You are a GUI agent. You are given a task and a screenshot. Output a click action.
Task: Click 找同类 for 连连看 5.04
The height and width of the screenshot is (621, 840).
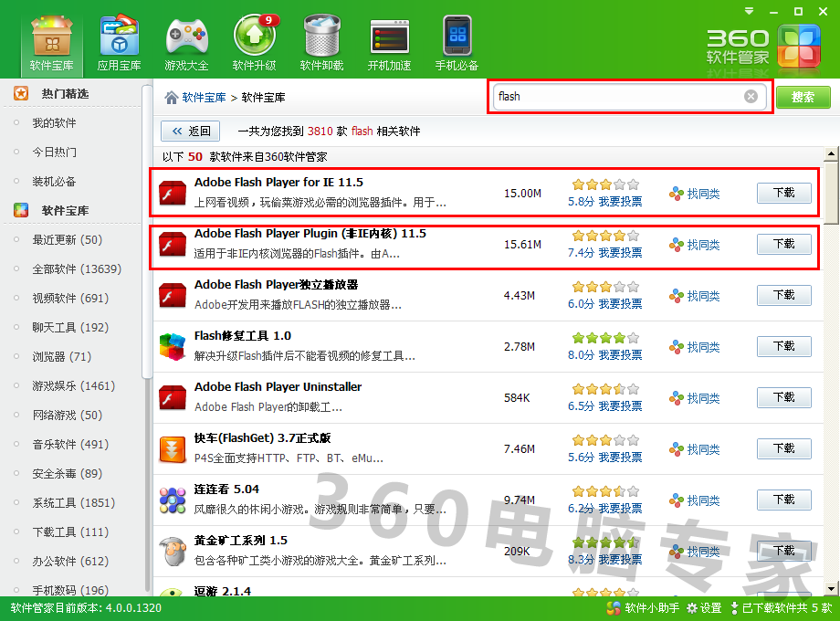click(695, 500)
